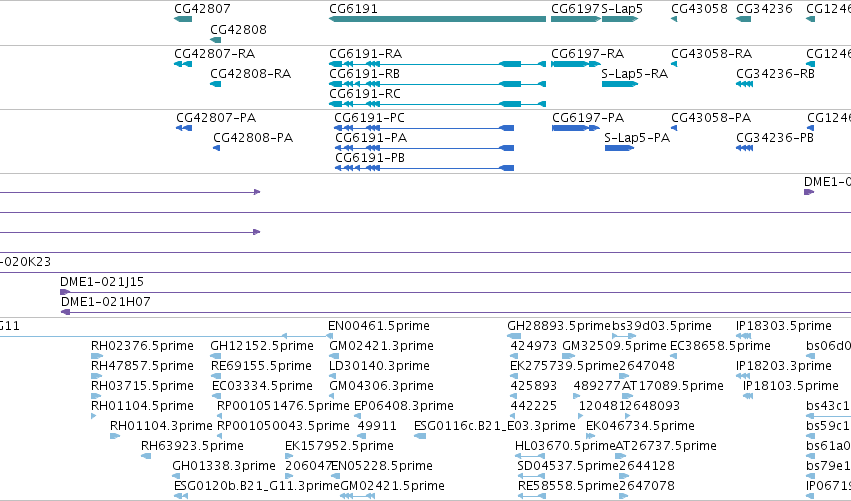Click the LD30140.3prime EST label
The height and width of the screenshot is (501, 851).
tap(379, 366)
